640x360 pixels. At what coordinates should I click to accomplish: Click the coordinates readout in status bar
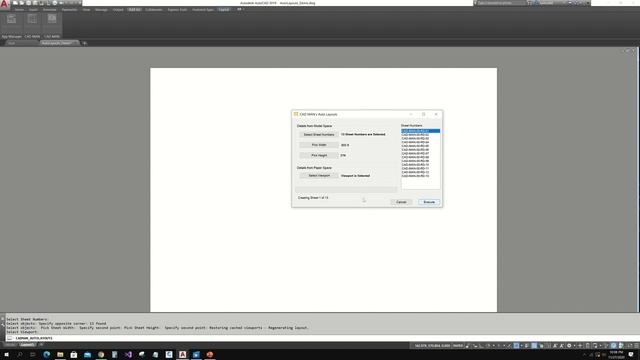[x=432, y=346]
